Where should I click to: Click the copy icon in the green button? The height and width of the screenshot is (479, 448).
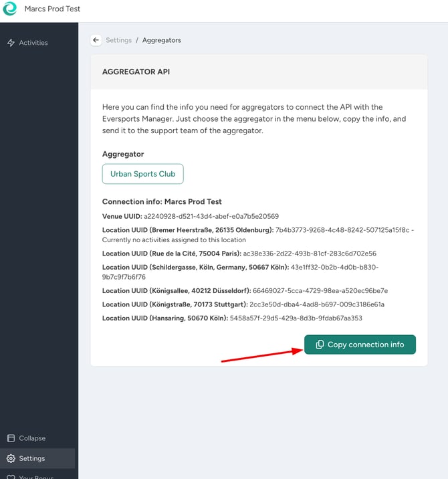click(x=320, y=345)
